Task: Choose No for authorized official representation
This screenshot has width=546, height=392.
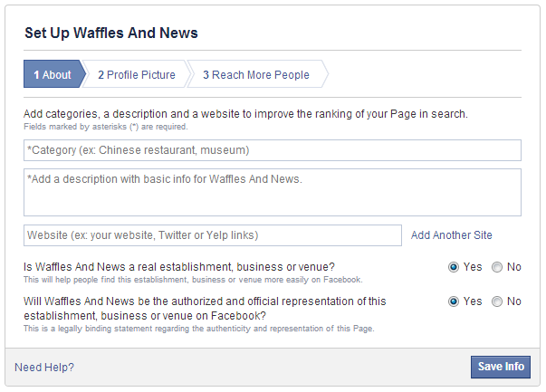Action: [497, 301]
